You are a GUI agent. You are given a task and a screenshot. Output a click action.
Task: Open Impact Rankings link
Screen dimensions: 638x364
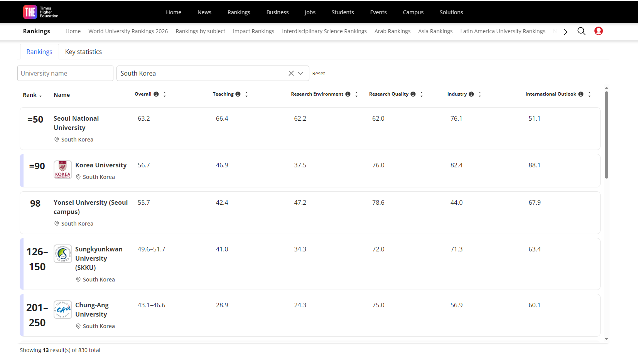(x=253, y=31)
